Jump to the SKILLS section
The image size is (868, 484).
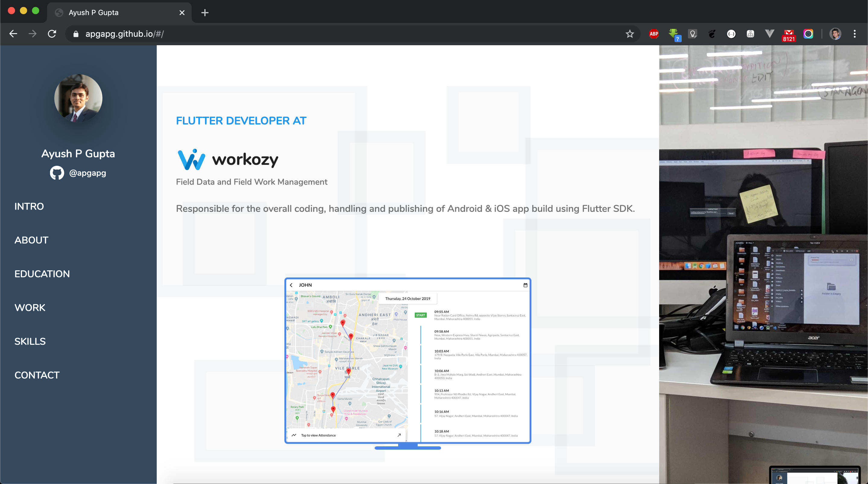coord(30,341)
